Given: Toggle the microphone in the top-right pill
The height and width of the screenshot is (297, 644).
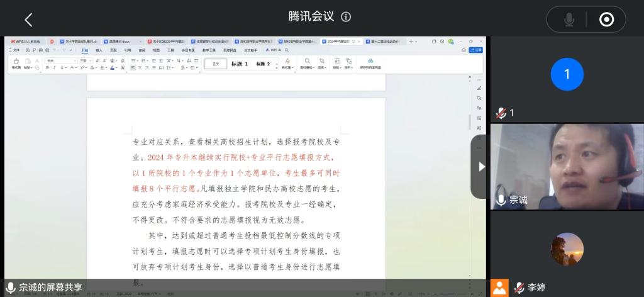Looking at the screenshot, I should [569, 20].
